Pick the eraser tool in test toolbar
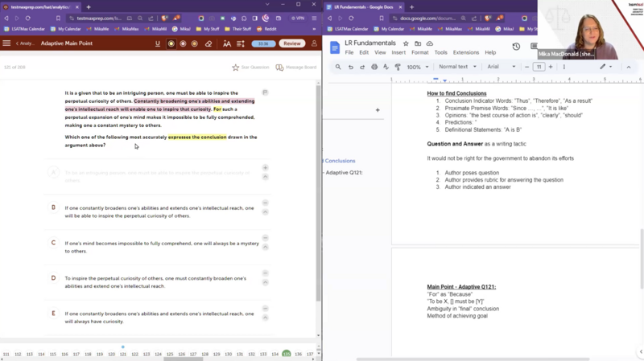 [208, 43]
